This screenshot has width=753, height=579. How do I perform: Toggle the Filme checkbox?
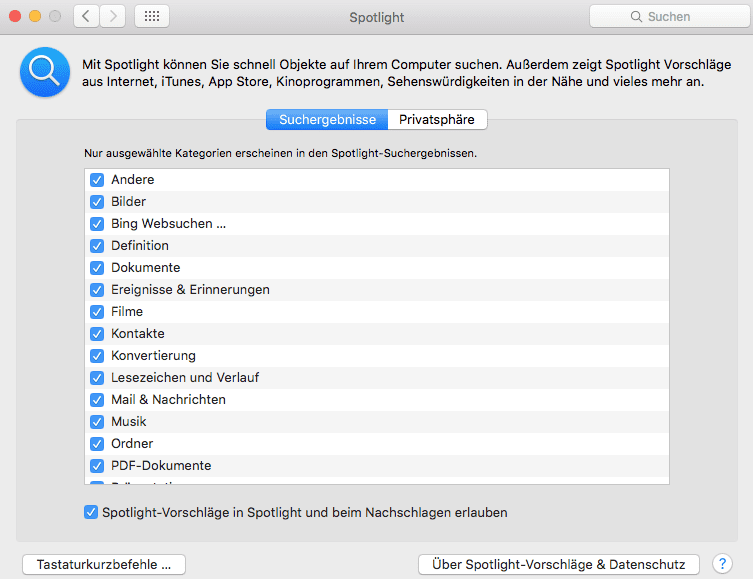pos(97,312)
